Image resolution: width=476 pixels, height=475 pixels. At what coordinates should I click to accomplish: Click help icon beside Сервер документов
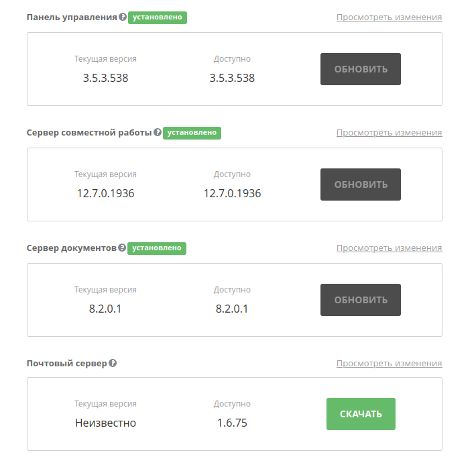[x=122, y=248]
